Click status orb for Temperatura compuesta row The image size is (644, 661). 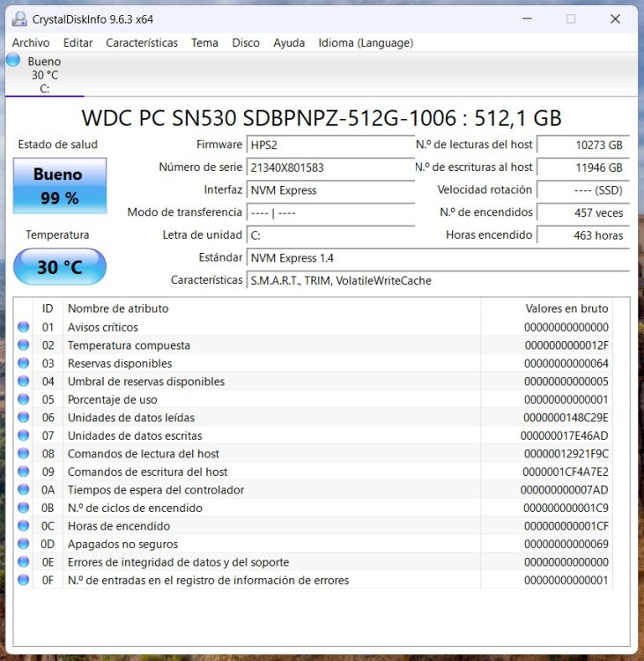tap(24, 345)
